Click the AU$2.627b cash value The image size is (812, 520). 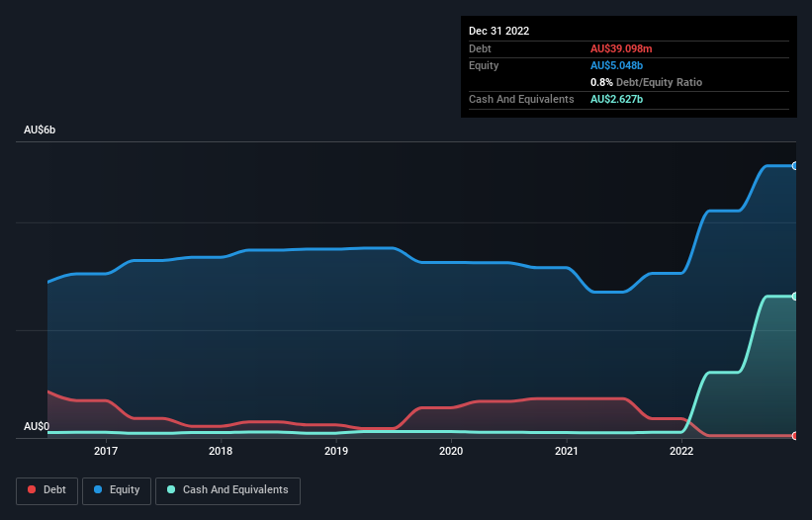pos(617,99)
